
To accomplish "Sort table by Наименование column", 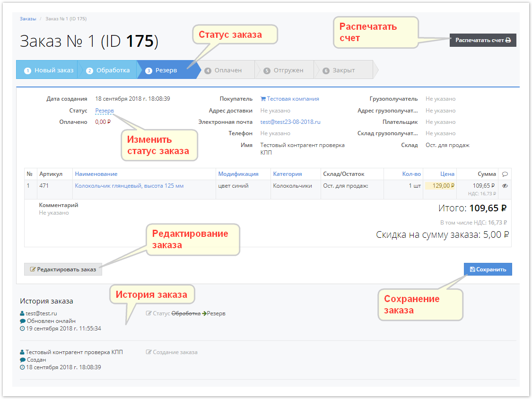I will [96, 173].
